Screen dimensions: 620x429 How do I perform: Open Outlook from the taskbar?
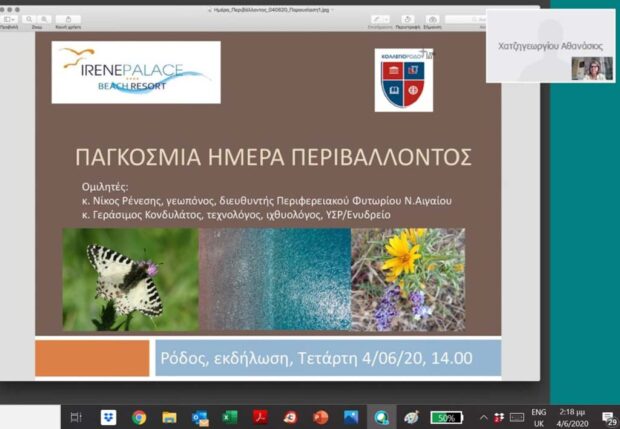click(x=200, y=418)
